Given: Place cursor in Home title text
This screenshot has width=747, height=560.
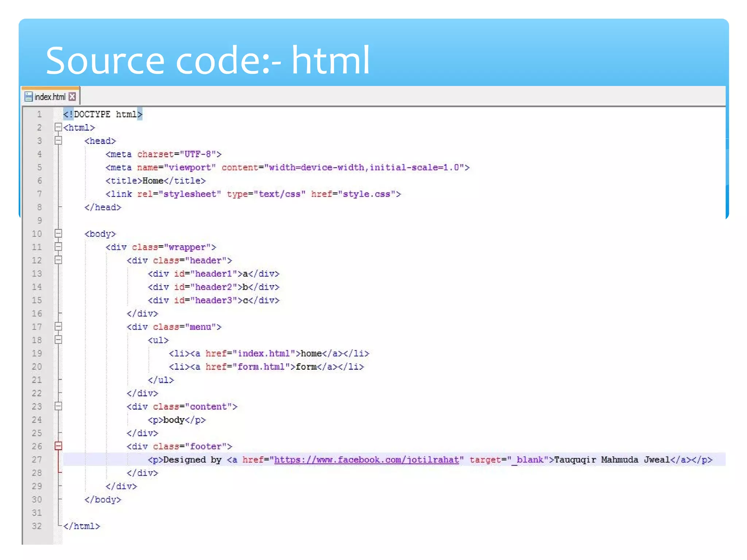Looking at the screenshot, I should tap(152, 180).
